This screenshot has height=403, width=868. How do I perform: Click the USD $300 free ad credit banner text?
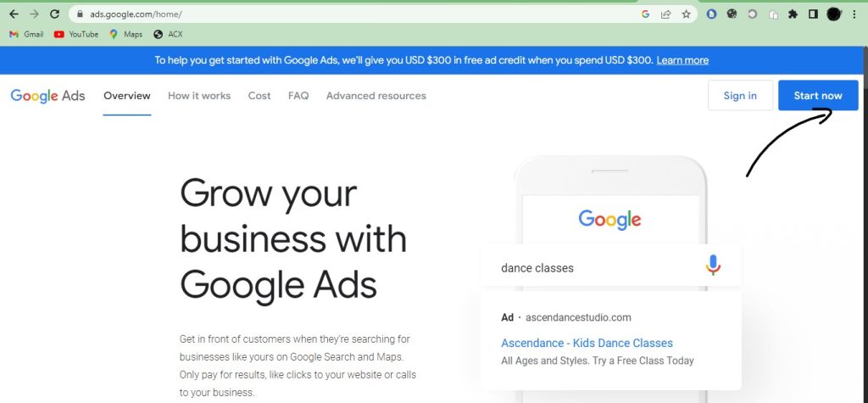coord(404,60)
